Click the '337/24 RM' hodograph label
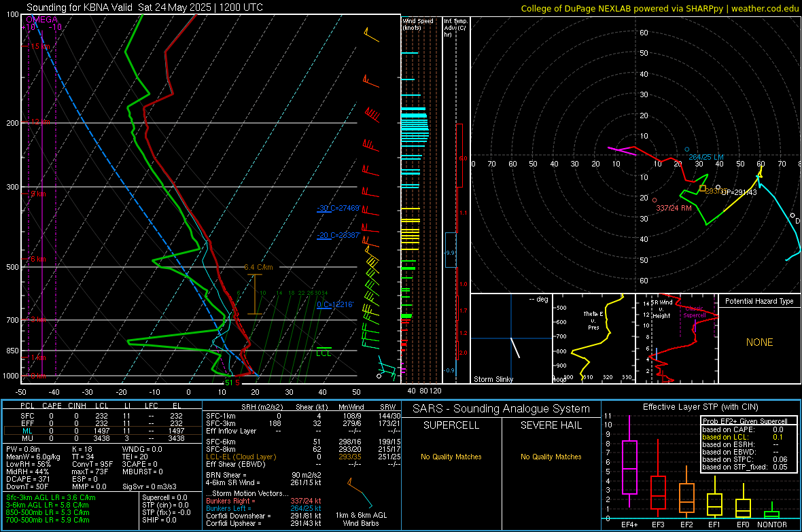This screenshot has width=802, height=532. point(674,208)
